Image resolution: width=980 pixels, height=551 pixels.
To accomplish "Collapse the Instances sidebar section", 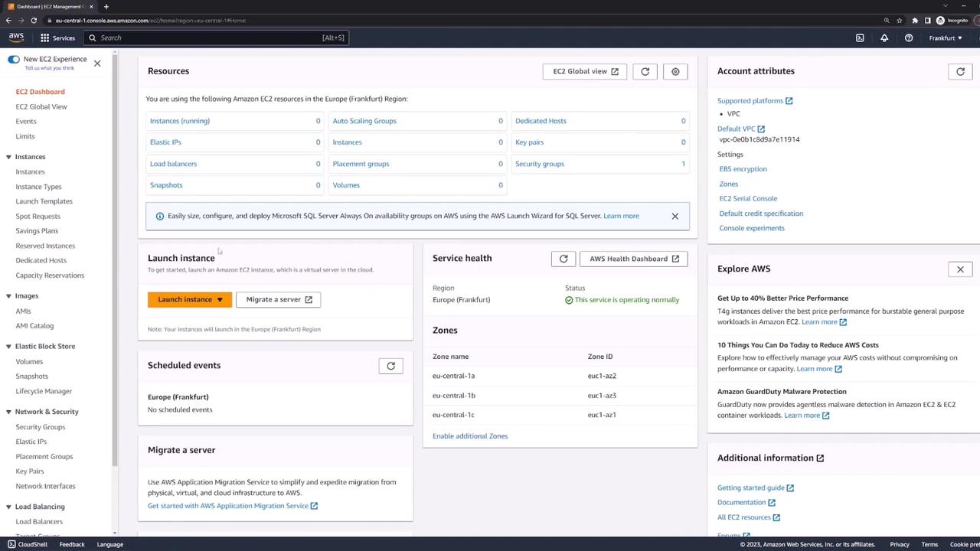I will click(8, 157).
